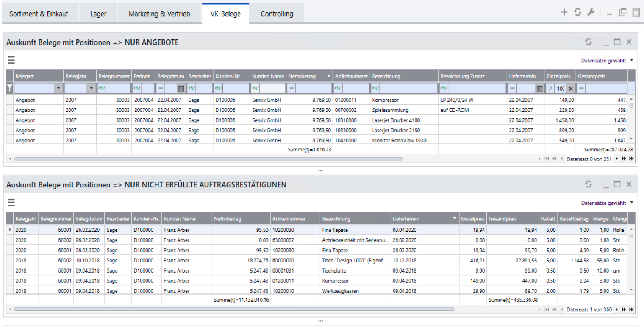Viewport: 644px width, 326px height.
Task: Select Spielesammlung cell
Action: [404, 110]
